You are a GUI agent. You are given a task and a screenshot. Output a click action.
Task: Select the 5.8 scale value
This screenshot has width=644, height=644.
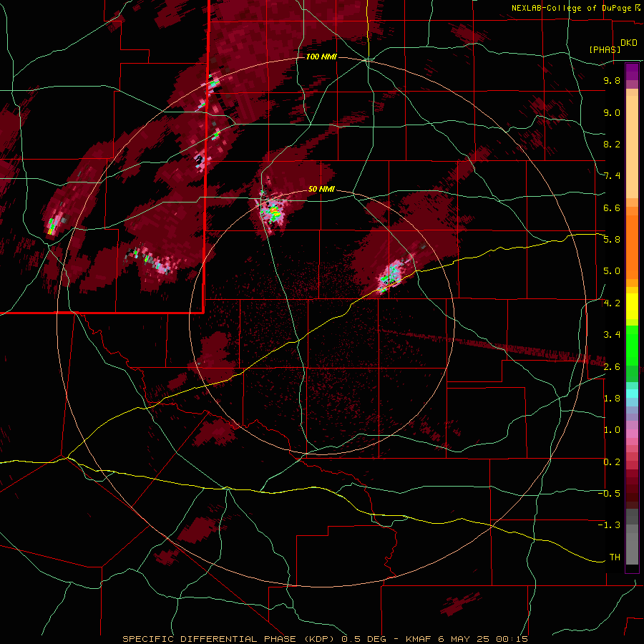tap(612, 240)
